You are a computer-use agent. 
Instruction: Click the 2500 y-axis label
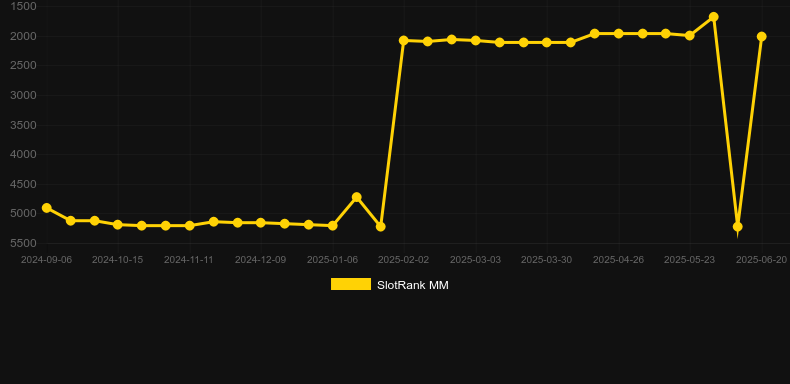coord(23,66)
